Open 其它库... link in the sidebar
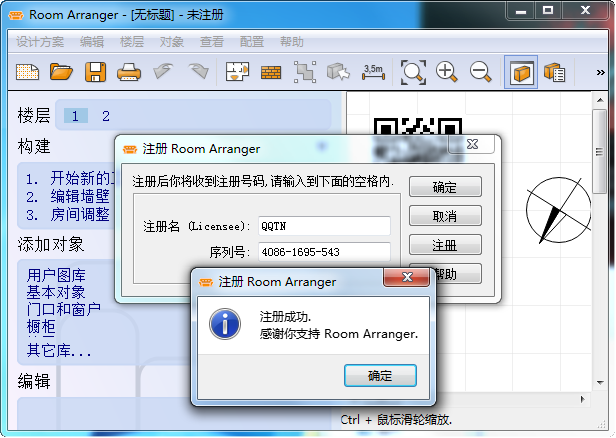 (x=59, y=351)
